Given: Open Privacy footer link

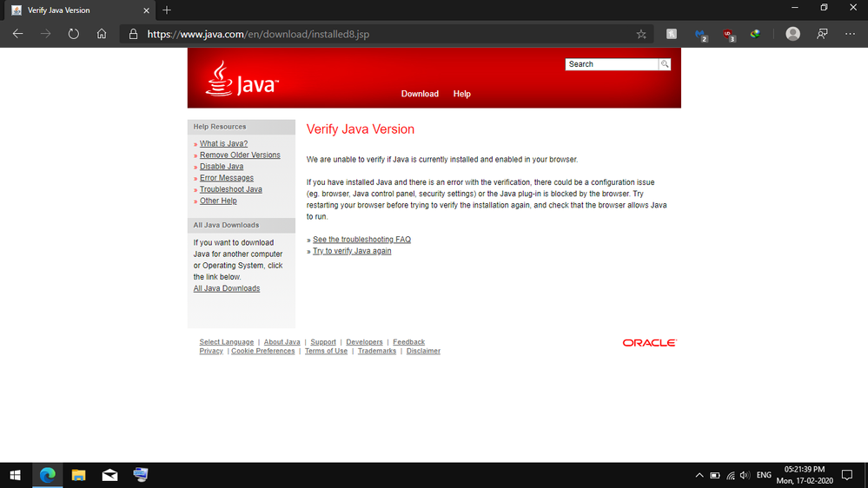Looking at the screenshot, I should tap(211, 351).
